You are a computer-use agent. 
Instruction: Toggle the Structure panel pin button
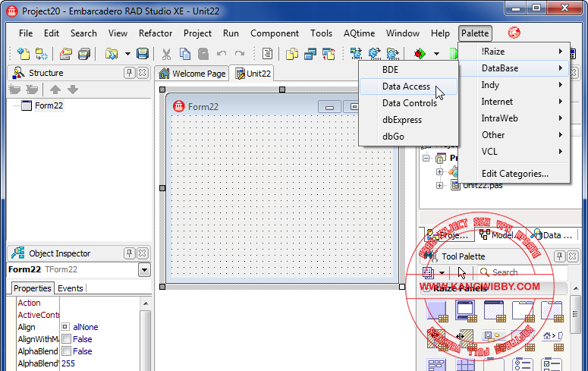coord(130,73)
